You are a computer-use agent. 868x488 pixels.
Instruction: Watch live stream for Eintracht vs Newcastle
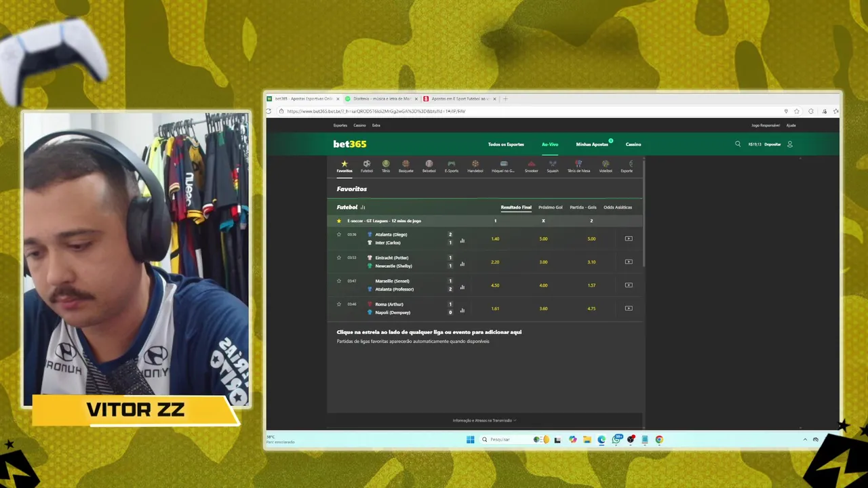click(629, 262)
